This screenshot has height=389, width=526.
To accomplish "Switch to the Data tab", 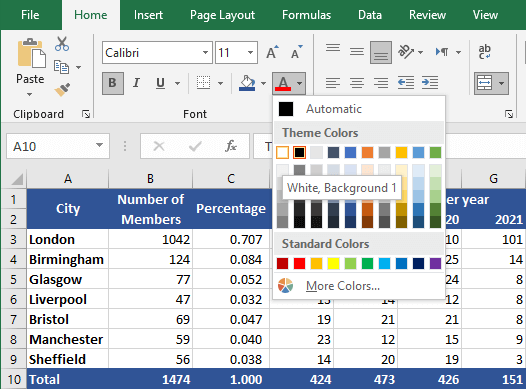I will point(370,15).
